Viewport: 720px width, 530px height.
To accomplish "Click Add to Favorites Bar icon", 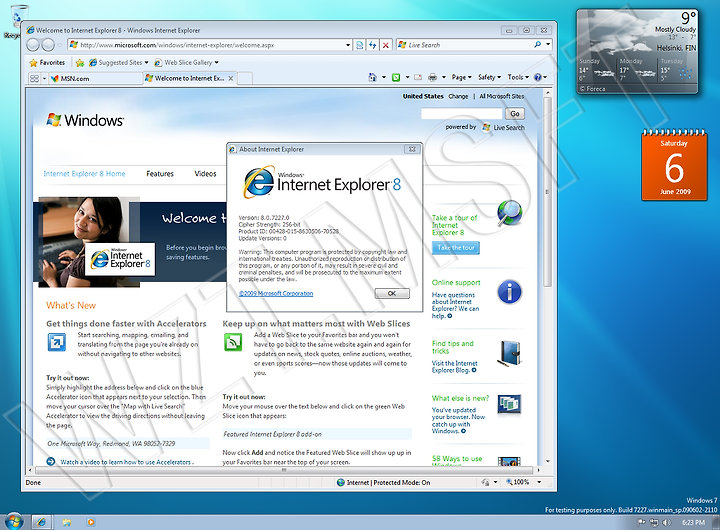I will click(x=80, y=62).
